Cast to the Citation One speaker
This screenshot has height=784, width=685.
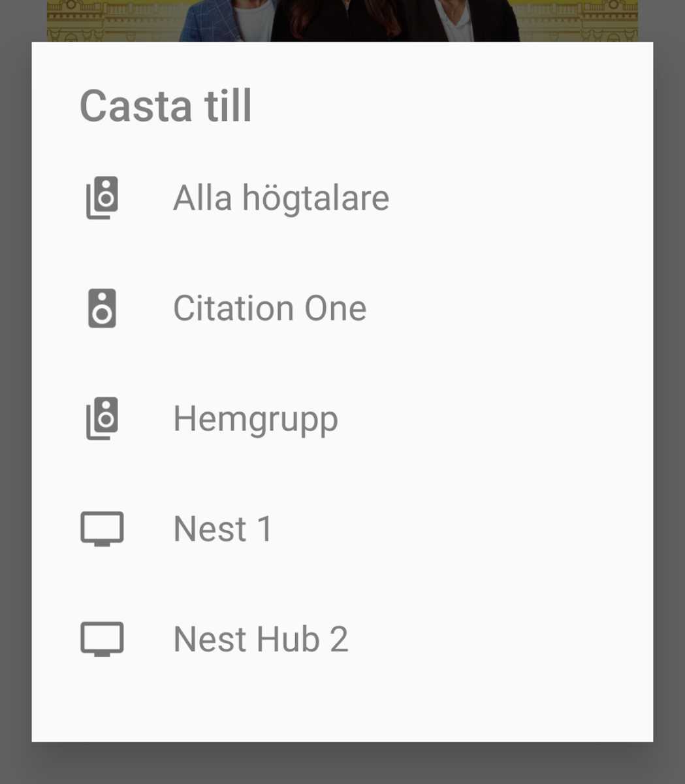[269, 308]
